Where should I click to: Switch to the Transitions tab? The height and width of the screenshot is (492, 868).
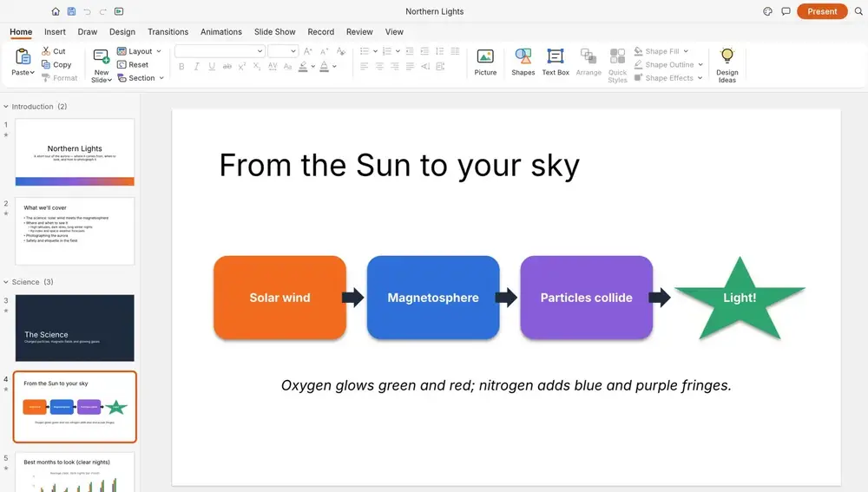pos(168,31)
